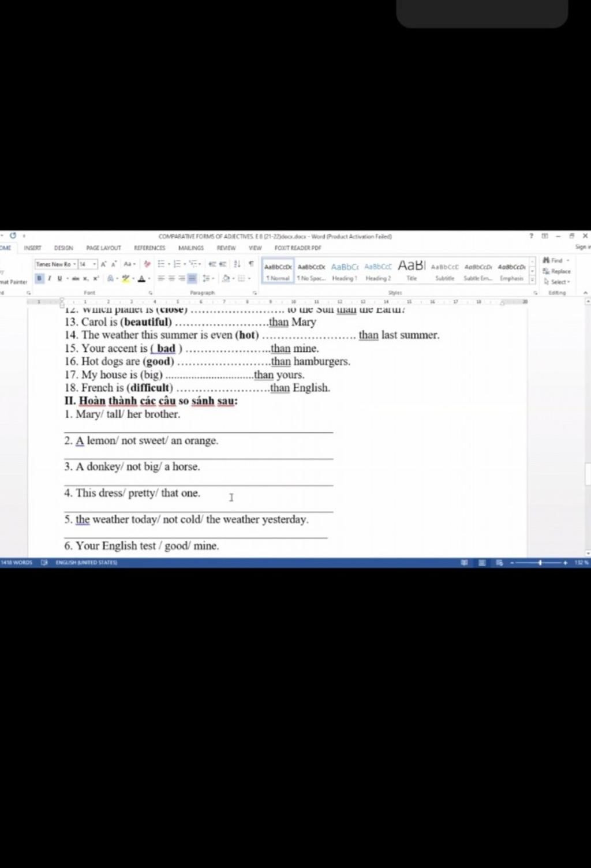
Task: Apply the Heading 2 style
Action: pos(378,271)
